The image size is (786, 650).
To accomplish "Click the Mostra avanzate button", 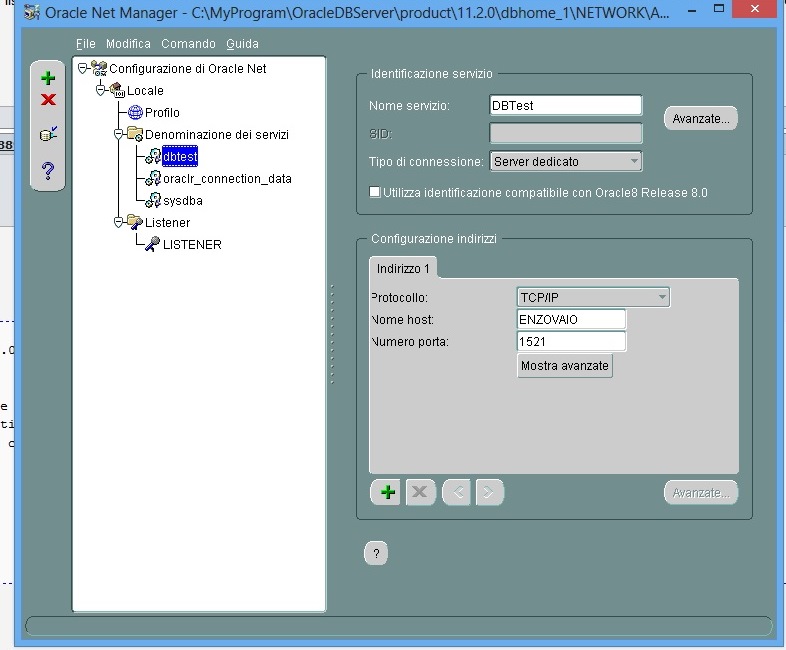I will [565, 365].
